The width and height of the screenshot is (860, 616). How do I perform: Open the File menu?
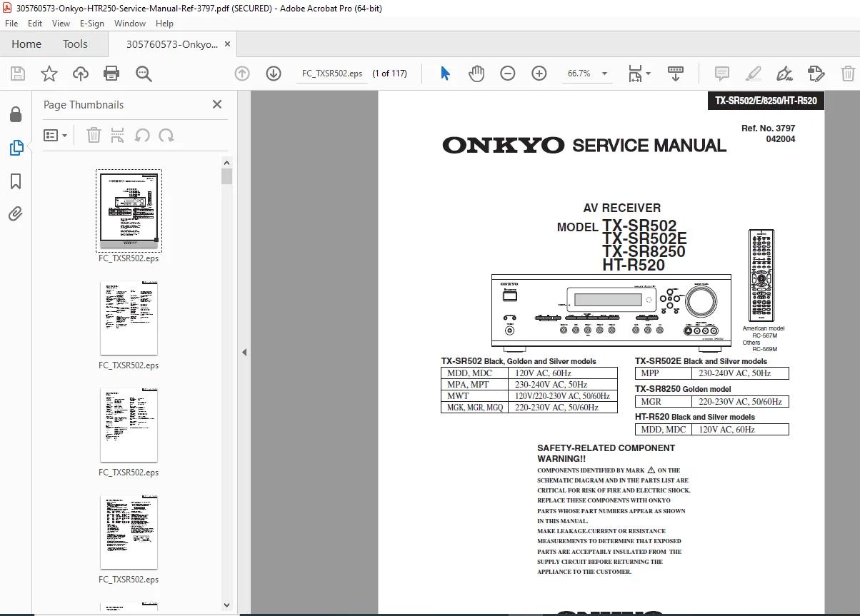tap(11, 24)
